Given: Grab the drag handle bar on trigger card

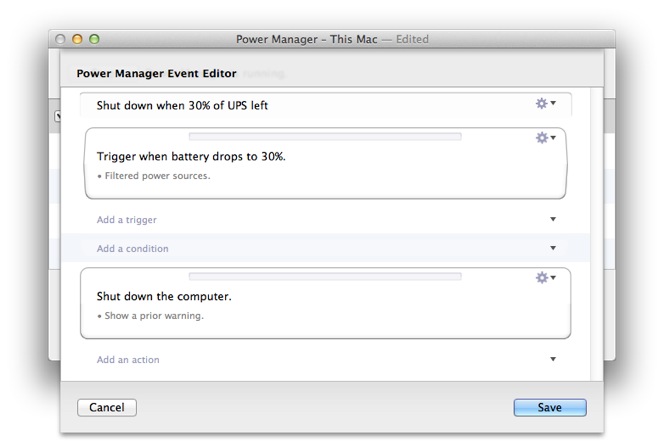Looking at the screenshot, I should [325, 136].
